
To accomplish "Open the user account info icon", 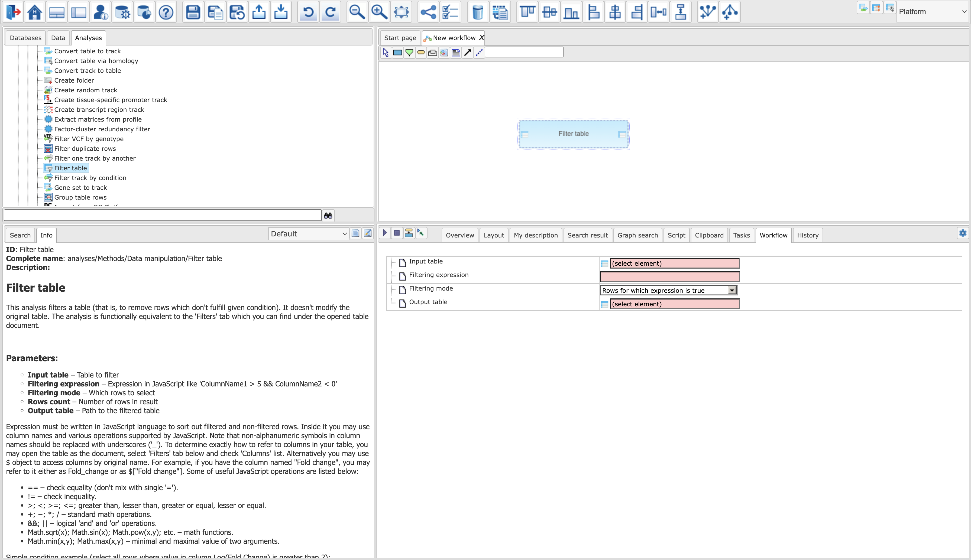I will click(x=101, y=12).
